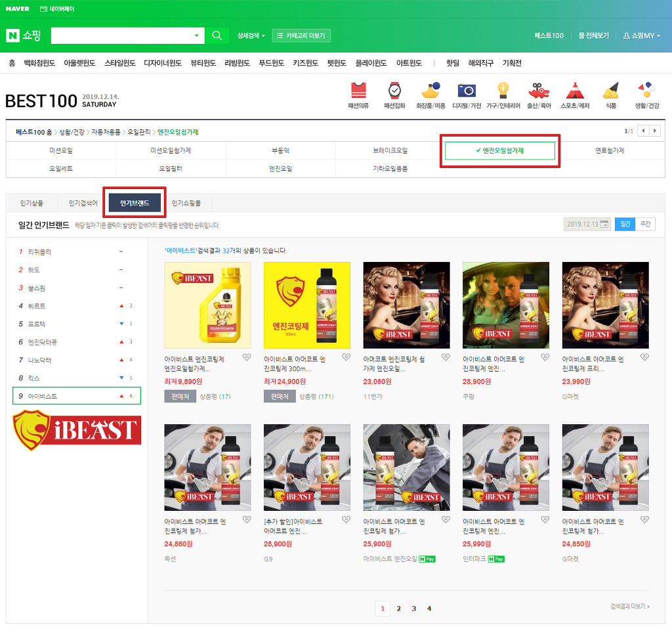The width and height of the screenshot is (672, 631).
Task: Click the 베스트100 header link
Action: coord(549,35)
